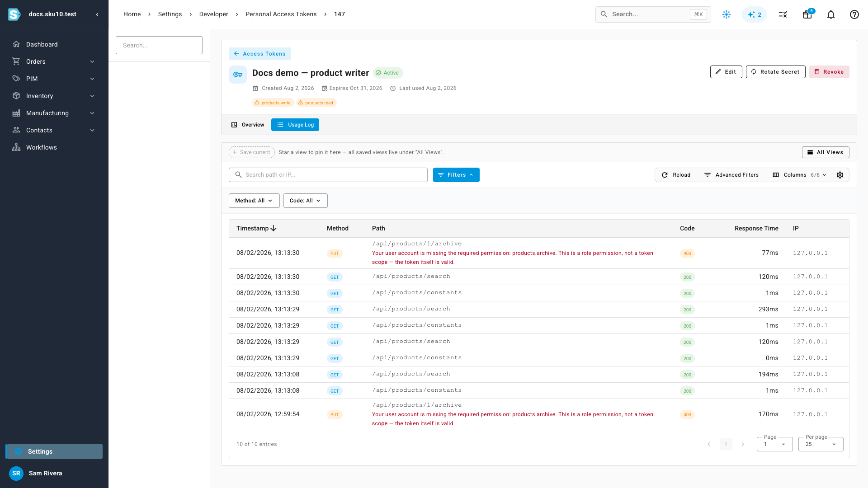This screenshot has width=868, height=488.
Task: Open Advanced Filters
Action: [731, 175]
